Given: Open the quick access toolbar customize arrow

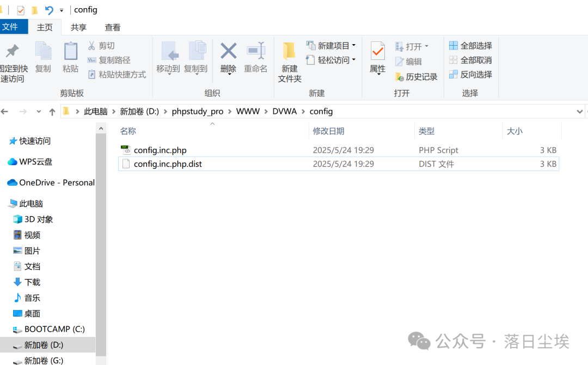Looking at the screenshot, I should [x=62, y=10].
